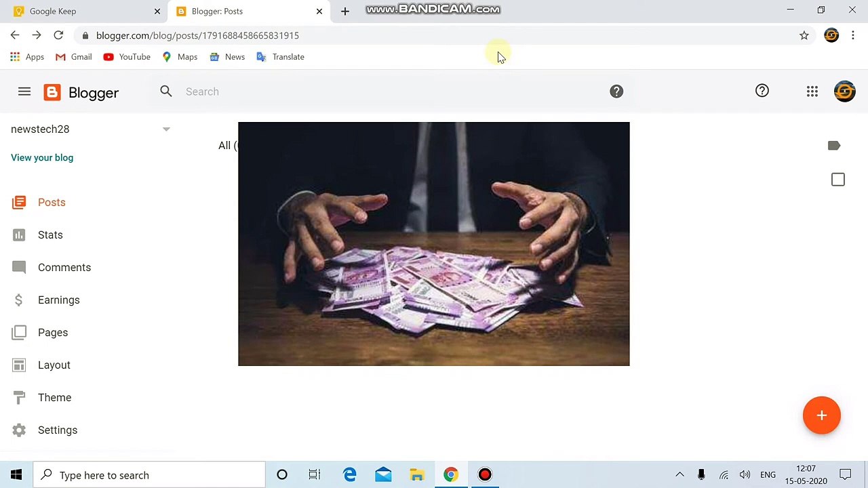Switch to Chrome on taskbar
This screenshot has width=868, height=488.
click(x=451, y=475)
